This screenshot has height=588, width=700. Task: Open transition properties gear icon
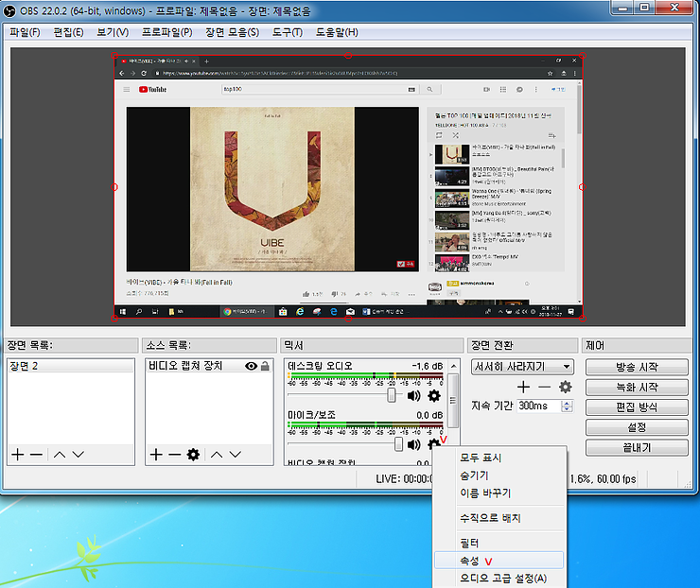pyautogui.click(x=565, y=388)
